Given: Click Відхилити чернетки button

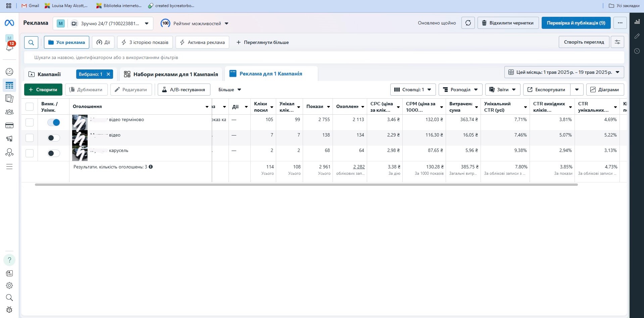Looking at the screenshot, I should point(508,23).
